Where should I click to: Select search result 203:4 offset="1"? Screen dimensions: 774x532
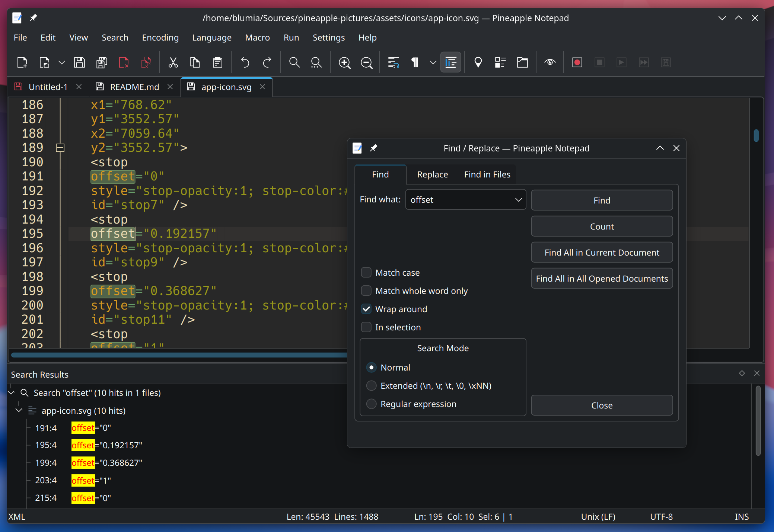point(73,480)
